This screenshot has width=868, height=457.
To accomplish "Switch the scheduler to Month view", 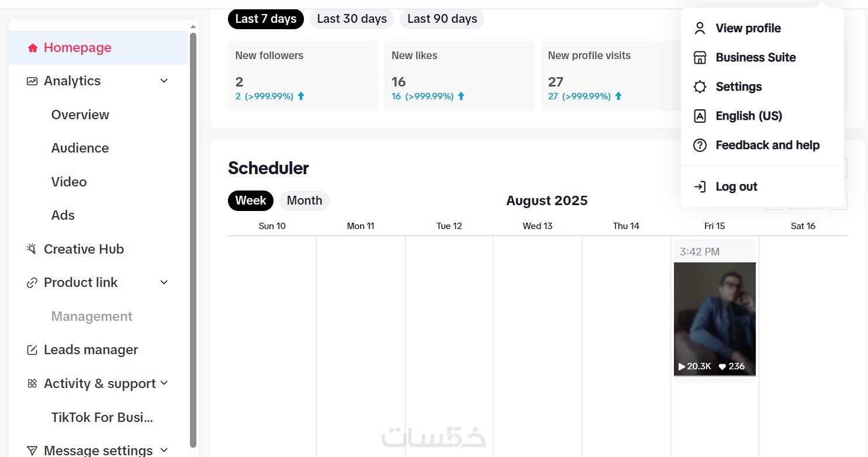I will pyautogui.click(x=304, y=200).
